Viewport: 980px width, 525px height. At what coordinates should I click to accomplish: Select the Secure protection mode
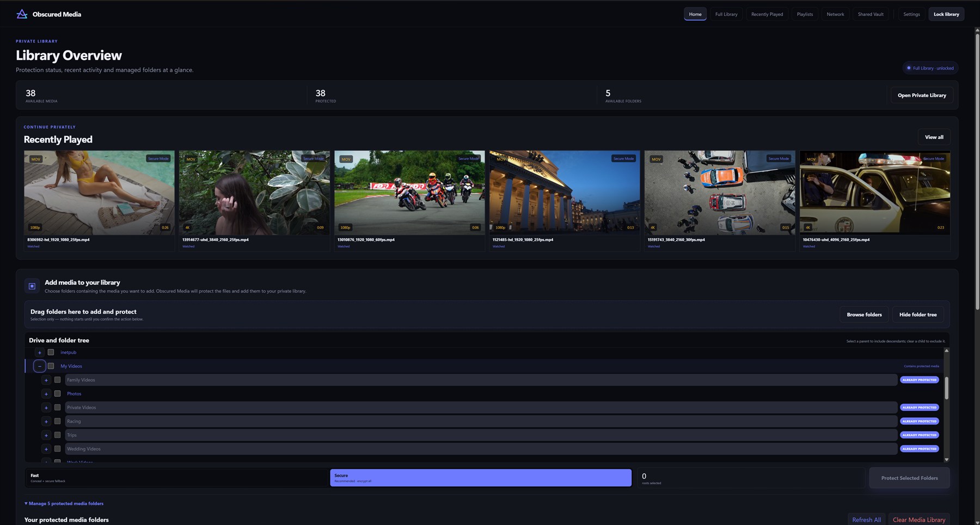click(x=481, y=478)
